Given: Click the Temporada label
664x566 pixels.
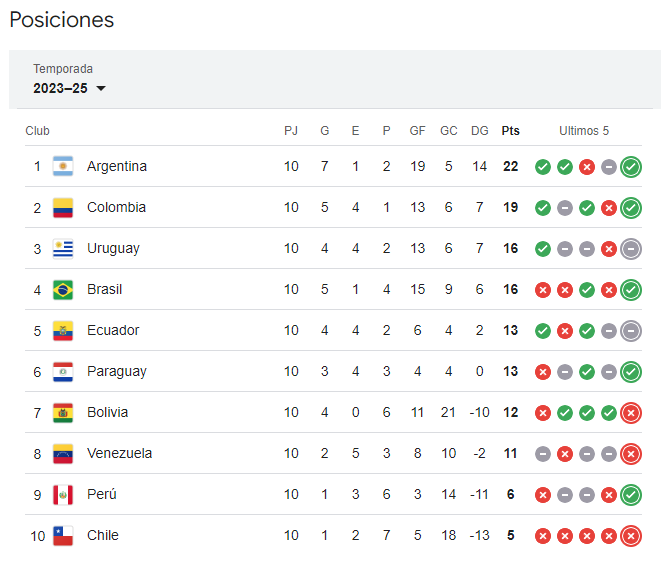Looking at the screenshot, I should [63, 69].
